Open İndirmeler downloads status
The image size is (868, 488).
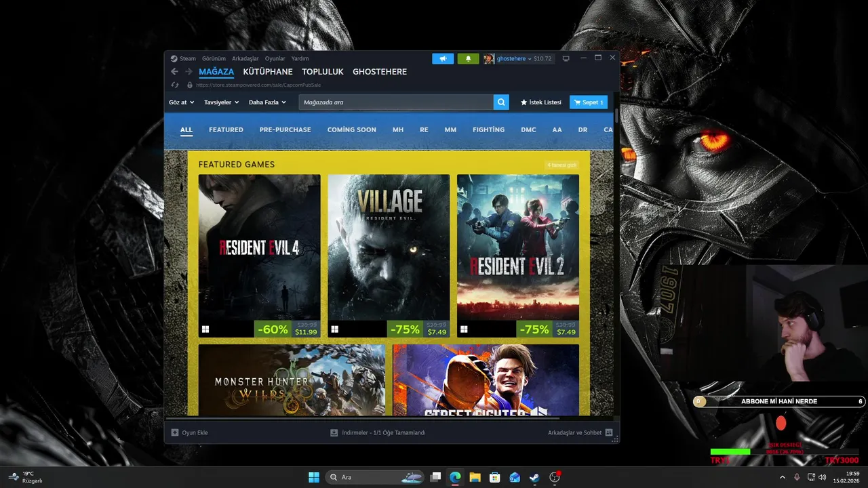pyautogui.click(x=378, y=432)
